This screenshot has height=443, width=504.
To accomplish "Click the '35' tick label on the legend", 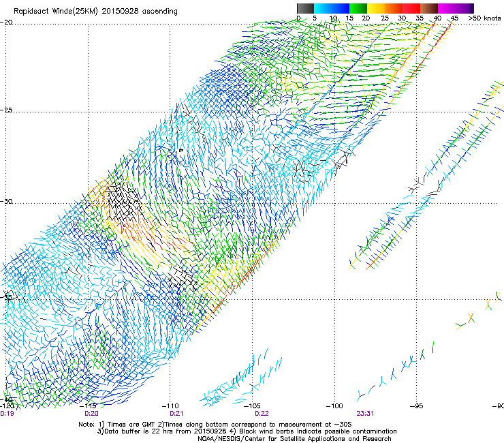I will pos(420,18).
